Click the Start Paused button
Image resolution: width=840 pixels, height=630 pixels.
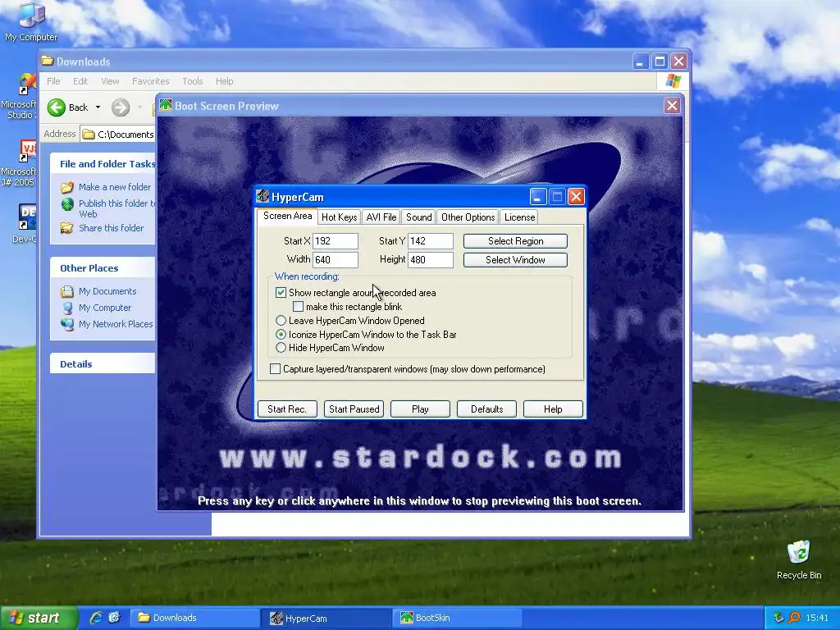[354, 409]
